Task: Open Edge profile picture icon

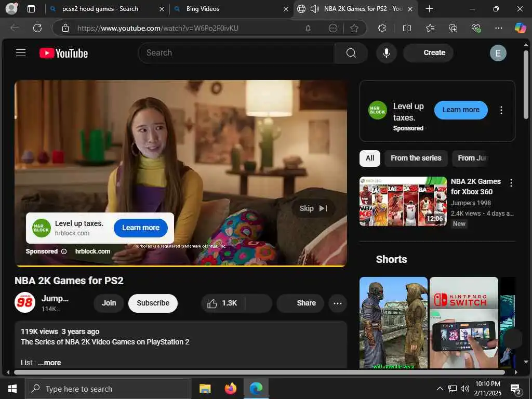Action: (12, 8)
